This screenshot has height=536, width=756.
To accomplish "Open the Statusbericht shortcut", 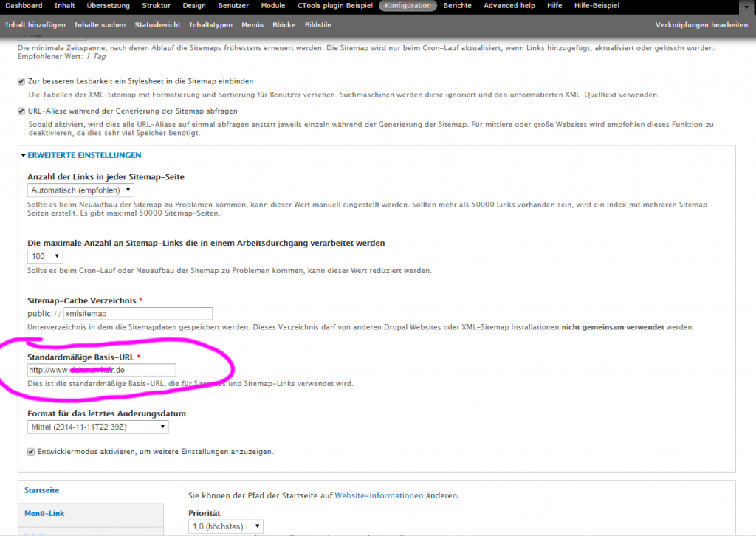I will tap(157, 25).
